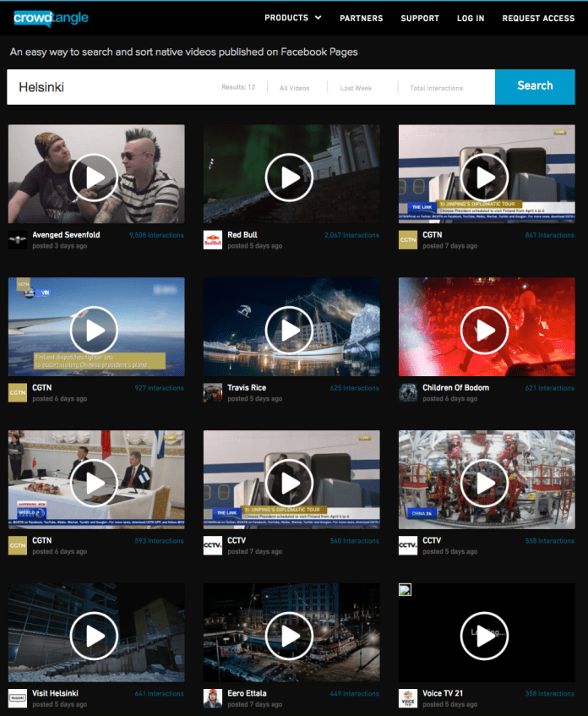This screenshot has width=588, height=716.
Task: Click the Travis Rice profile picture
Action: tap(213, 393)
